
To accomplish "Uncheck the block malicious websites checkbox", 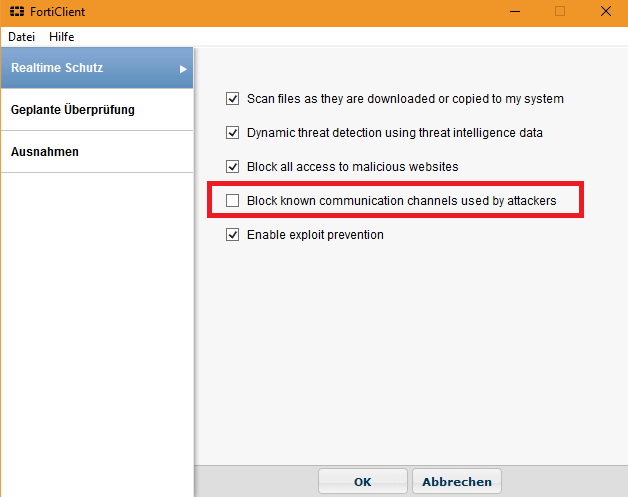I will point(233,167).
